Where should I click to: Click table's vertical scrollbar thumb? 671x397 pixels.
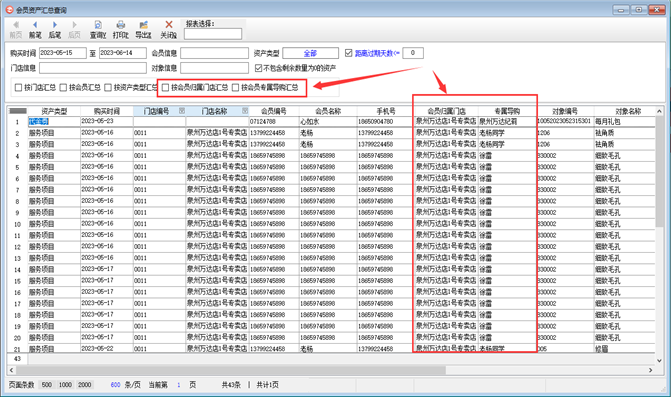pyautogui.click(x=659, y=173)
